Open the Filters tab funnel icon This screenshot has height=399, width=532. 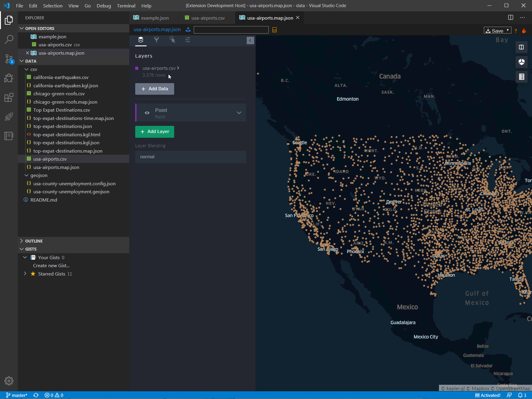(x=156, y=40)
